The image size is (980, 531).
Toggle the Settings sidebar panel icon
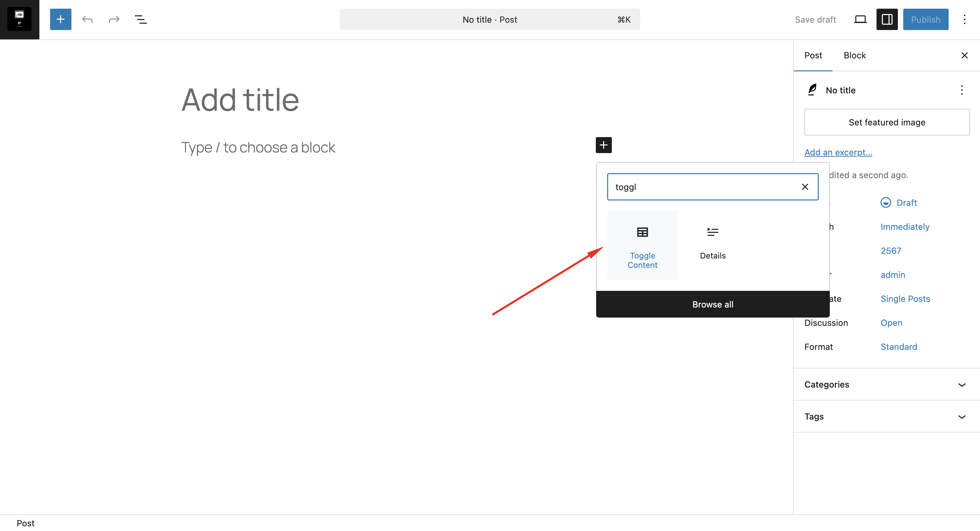(887, 19)
